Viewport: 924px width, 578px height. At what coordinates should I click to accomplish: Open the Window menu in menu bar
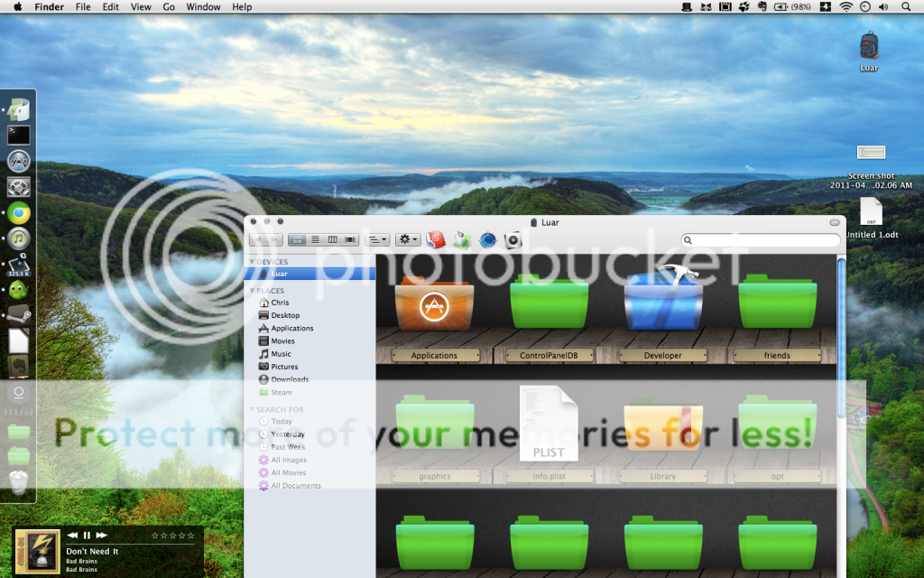point(203,6)
